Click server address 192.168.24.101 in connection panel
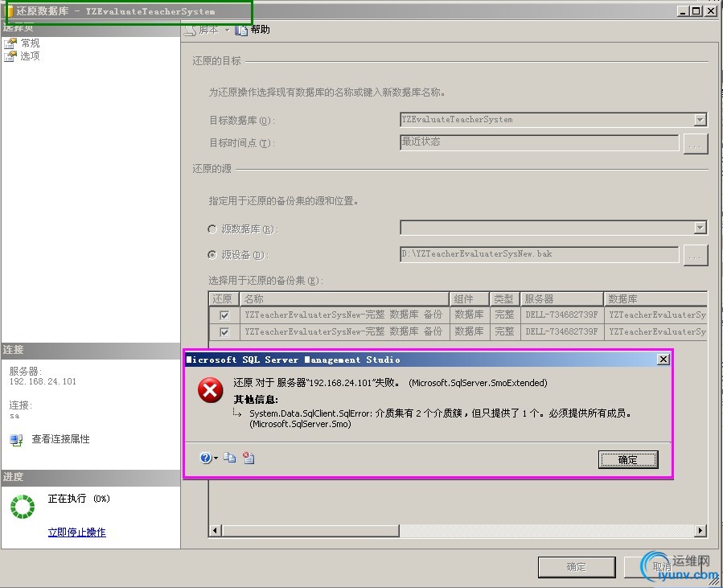The image size is (723, 588). pyautogui.click(x=43, y=381)
